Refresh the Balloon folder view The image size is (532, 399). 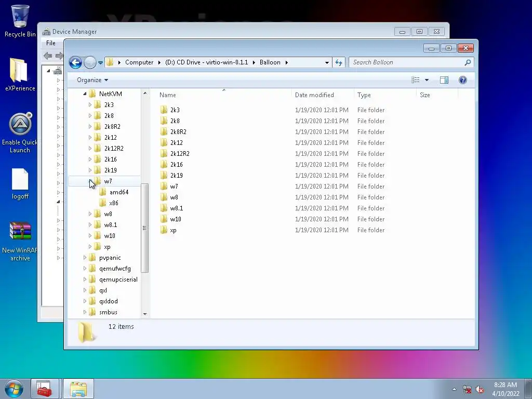coord(339,62)
